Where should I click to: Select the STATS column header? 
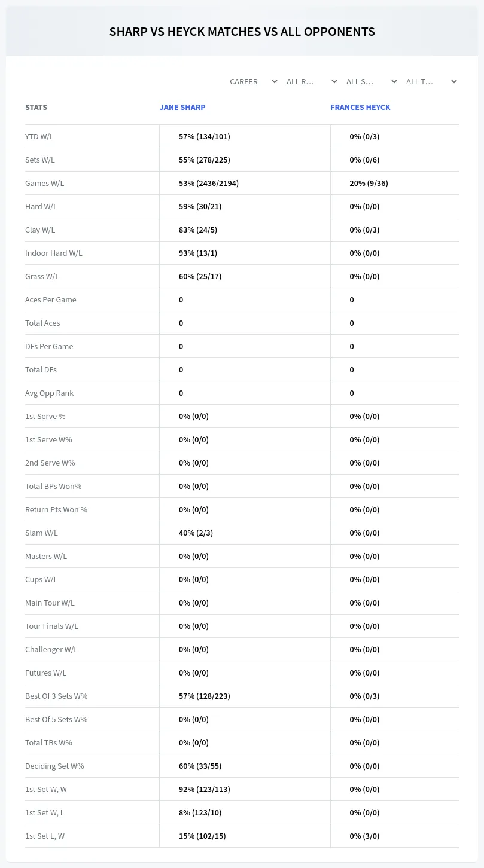pyautogui.click(x=36, y=108)
